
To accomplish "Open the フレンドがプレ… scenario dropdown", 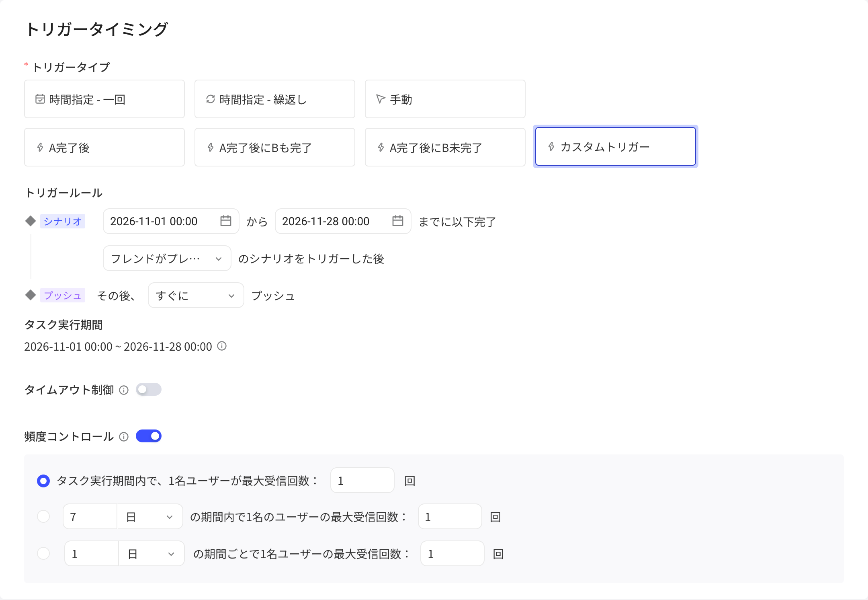I will (167, 258).
